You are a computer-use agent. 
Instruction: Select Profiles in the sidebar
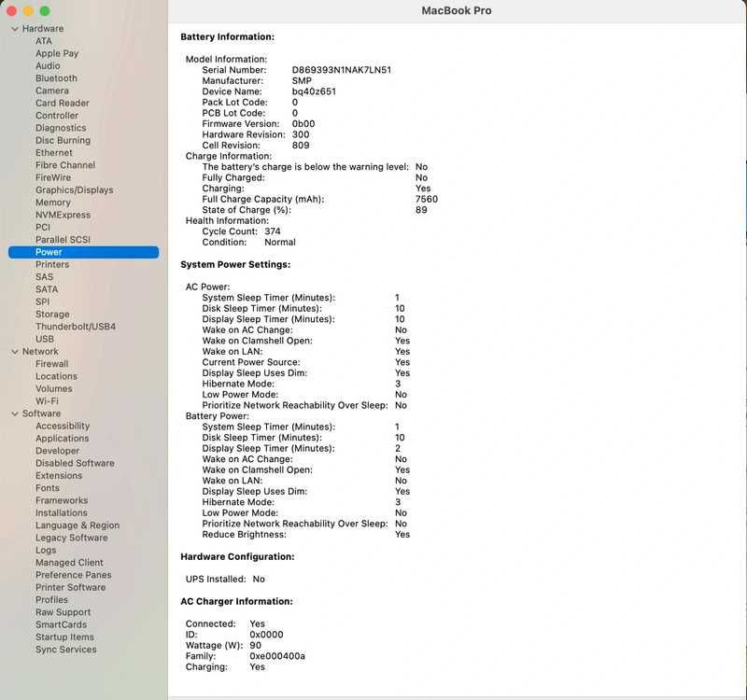(51, 599)
